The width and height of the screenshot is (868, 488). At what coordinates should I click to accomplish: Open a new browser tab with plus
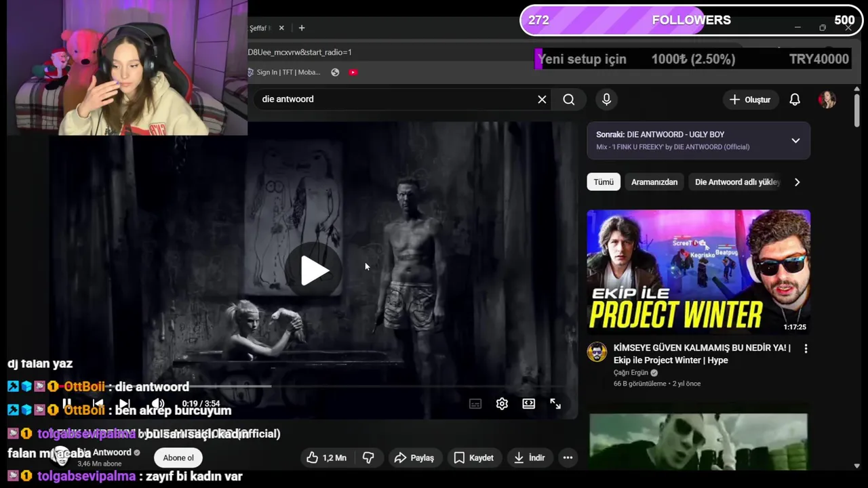click(x=302, y=28)
